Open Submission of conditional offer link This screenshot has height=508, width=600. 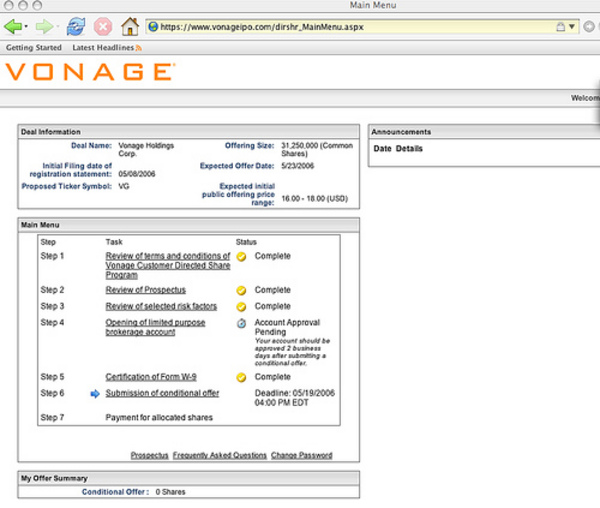pos(162,393)
